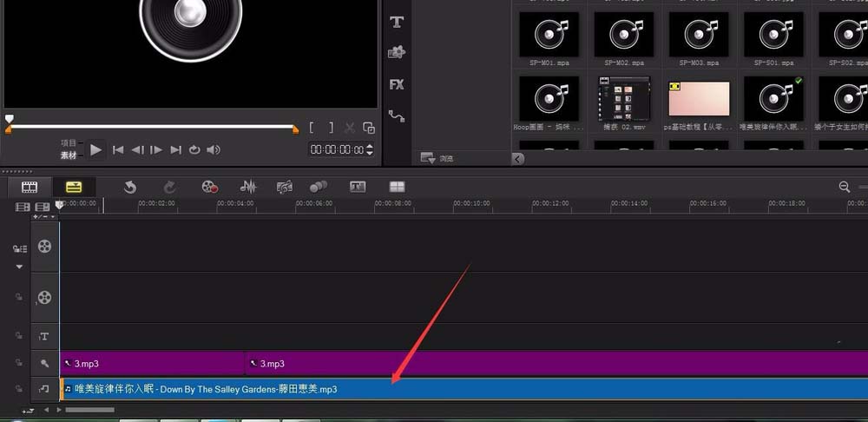Click the Video track header icon
Screen dimensions: 868x422
tap(44, 247)
